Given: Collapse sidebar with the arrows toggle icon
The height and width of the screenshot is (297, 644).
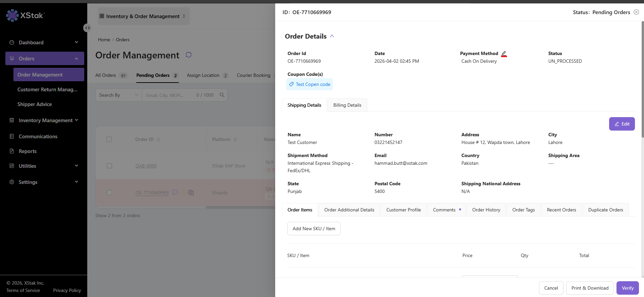Looking at the screenshot, I should tap(87, 28).
